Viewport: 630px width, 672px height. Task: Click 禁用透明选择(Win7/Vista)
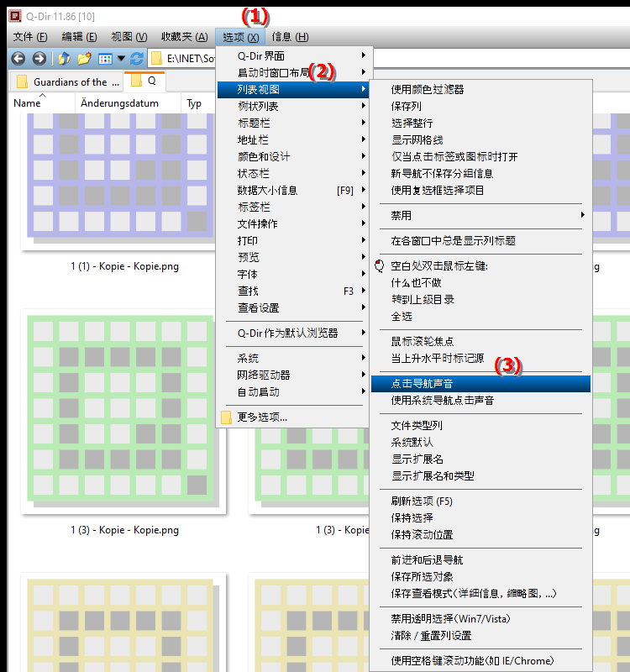point(480,618)
